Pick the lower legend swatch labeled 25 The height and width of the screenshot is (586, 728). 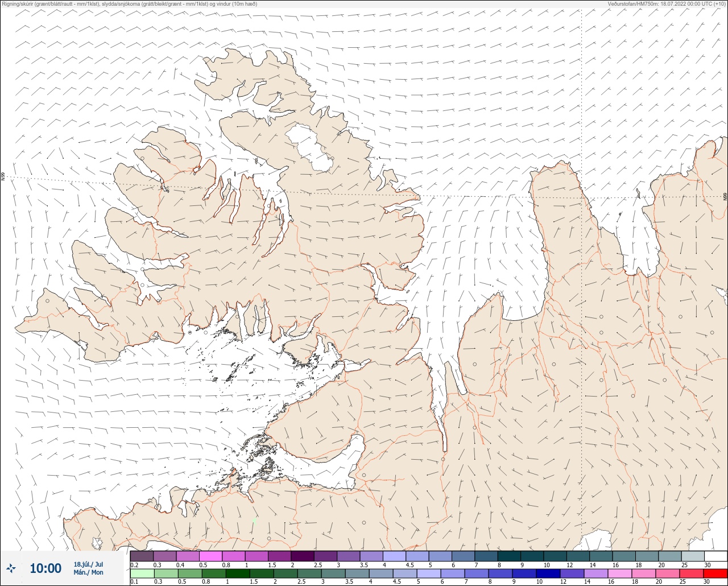pyautogui.click(x=692, y=573)
